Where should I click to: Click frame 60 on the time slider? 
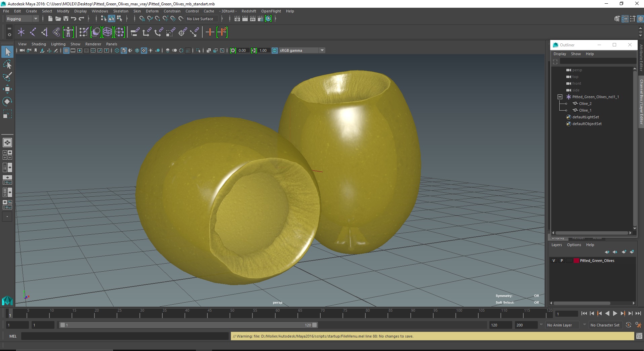[275, 313]
